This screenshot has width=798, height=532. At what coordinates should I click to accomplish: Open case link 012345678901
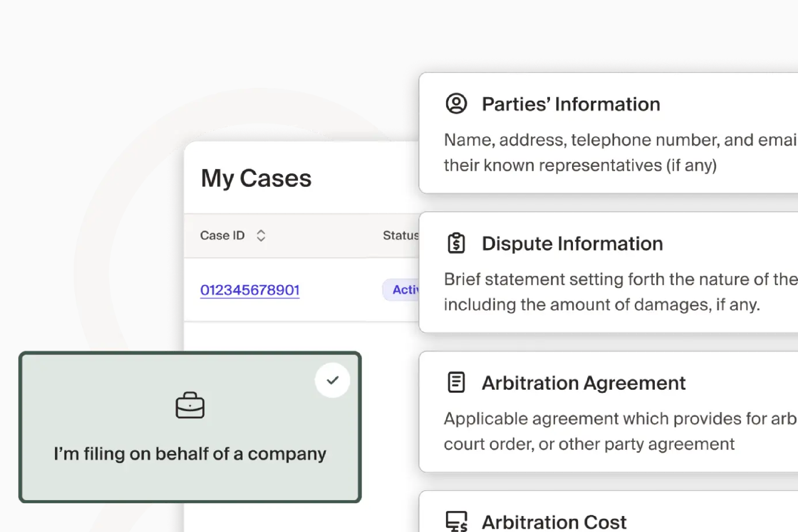pos(250,290)
